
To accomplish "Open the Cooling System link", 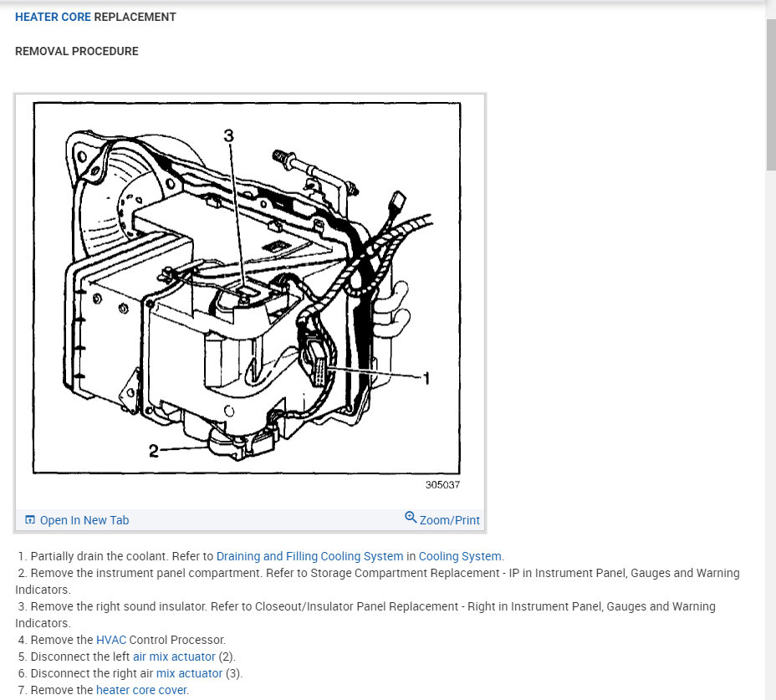I will pyautogui.click(x=460, y=556).
